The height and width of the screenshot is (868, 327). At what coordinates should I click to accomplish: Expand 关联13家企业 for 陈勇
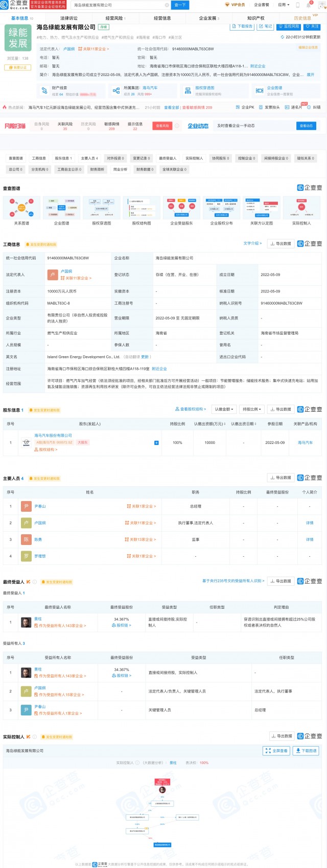click(141, 539)
